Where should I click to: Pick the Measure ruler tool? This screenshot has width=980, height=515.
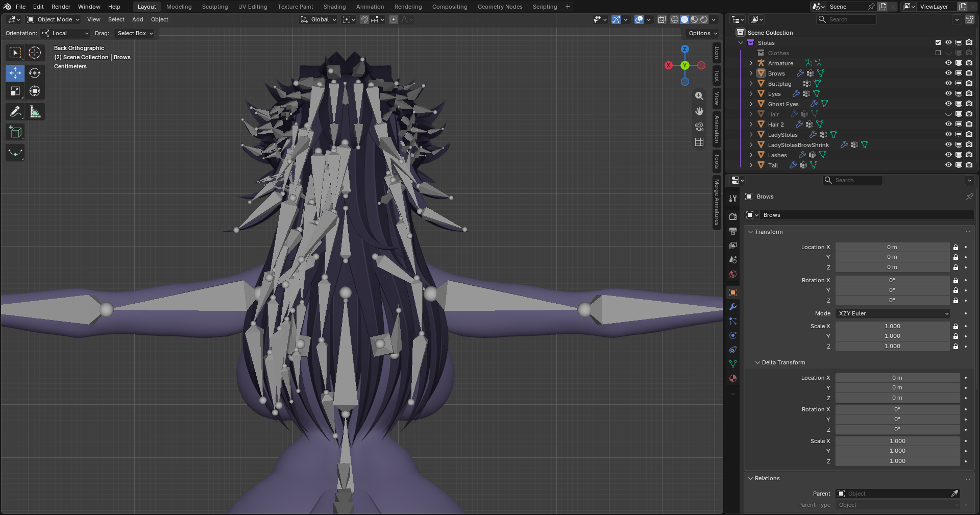(35, 112)
